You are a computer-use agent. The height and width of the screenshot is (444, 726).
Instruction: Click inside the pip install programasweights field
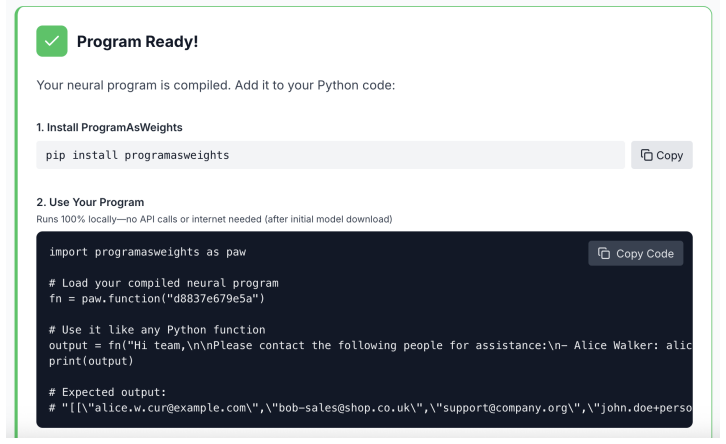(331, 155)
